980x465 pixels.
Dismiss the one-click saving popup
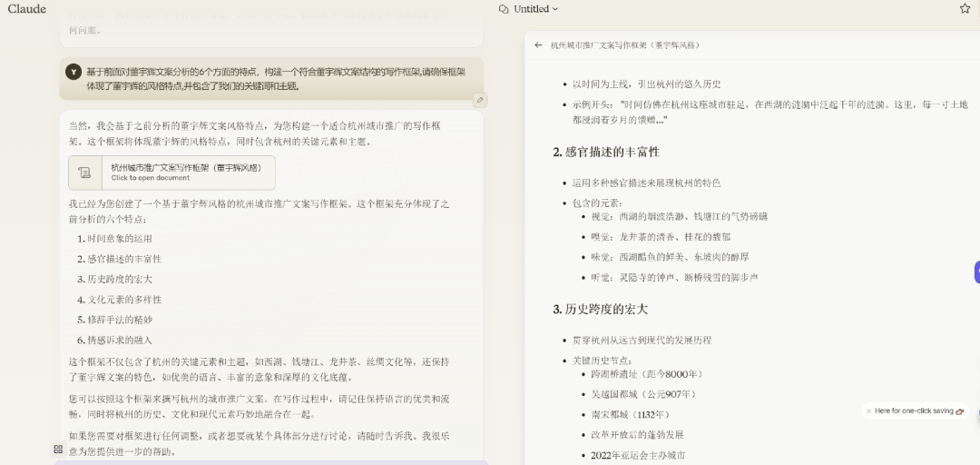coord(867,411)
